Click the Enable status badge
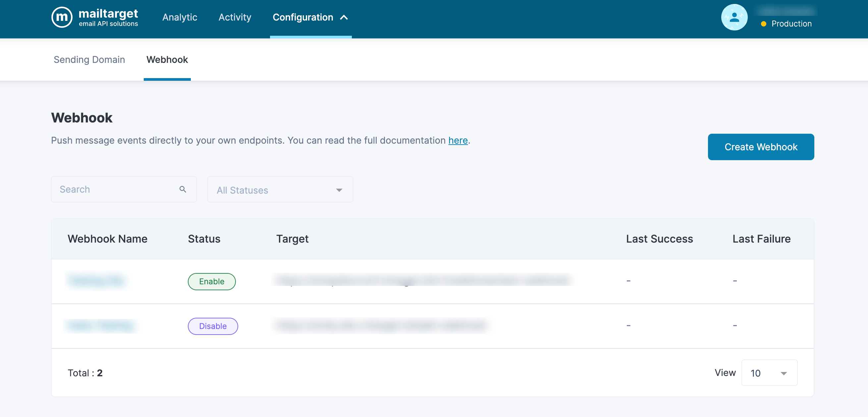The width and height of the screenshot is (868, 417). click(211, 281)
